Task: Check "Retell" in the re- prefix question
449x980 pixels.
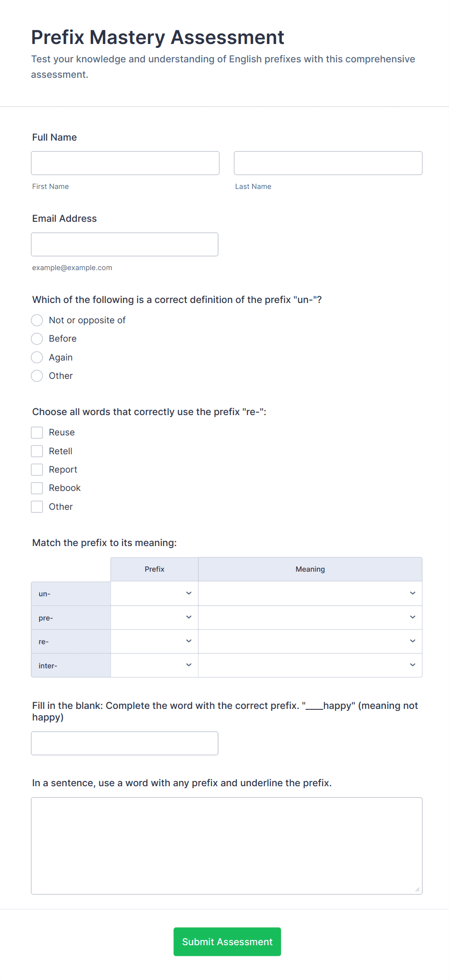Action: [37, 451]
